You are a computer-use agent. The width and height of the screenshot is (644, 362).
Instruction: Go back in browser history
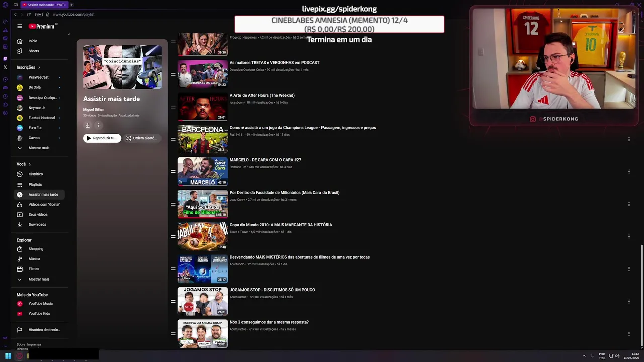15,14
